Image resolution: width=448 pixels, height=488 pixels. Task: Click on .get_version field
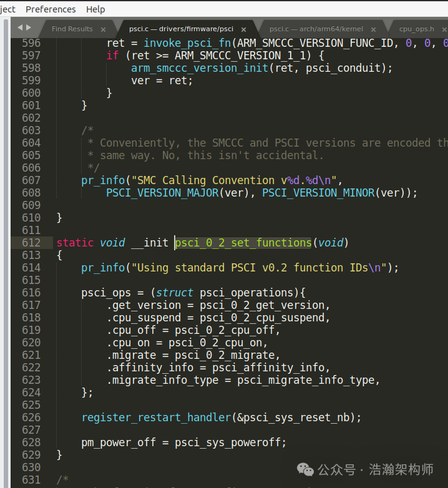click(x=144, y=305)
